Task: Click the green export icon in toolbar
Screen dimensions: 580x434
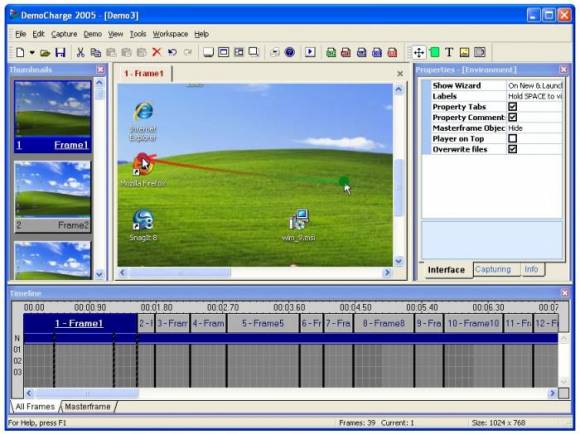Action: 331,53
